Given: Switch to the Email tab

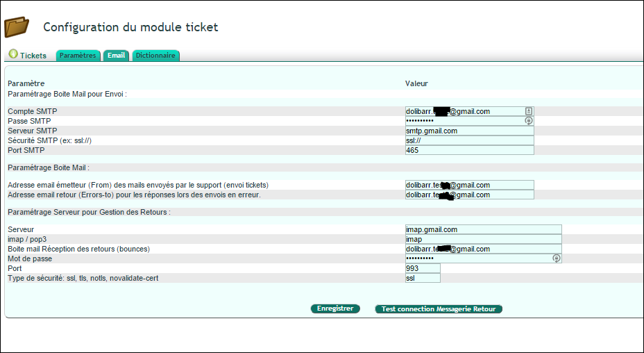Looking at the screenshot, I should click(x=116, y=55).
